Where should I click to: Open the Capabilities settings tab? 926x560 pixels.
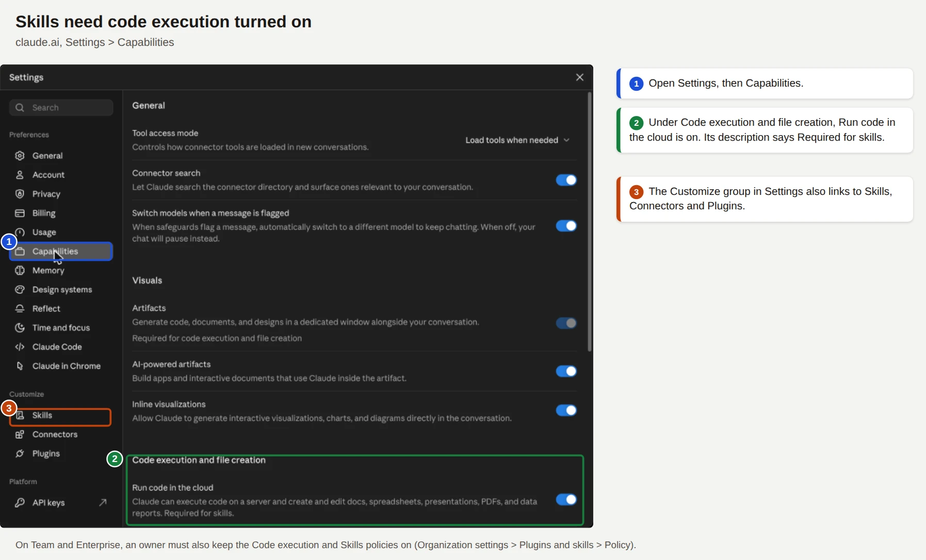61,251
